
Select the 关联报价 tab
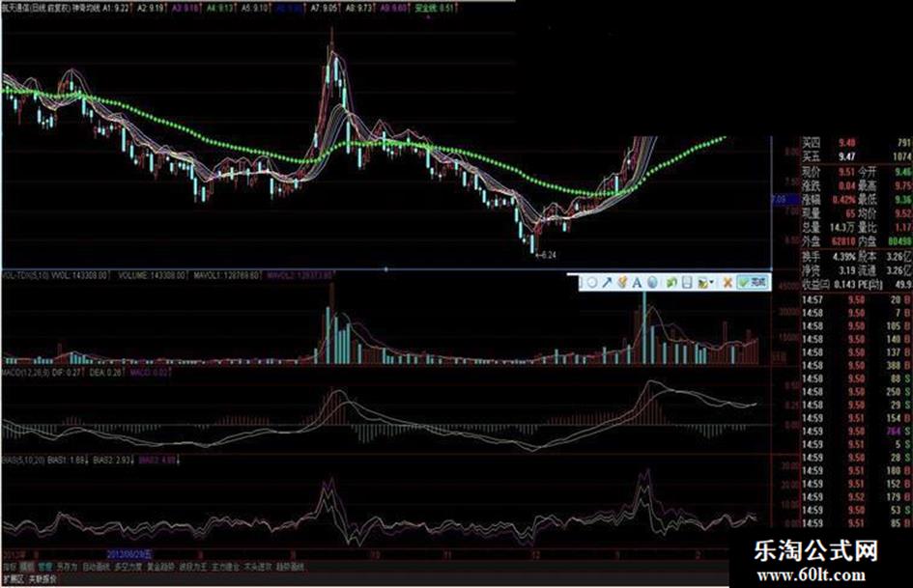tap(43, 579)
